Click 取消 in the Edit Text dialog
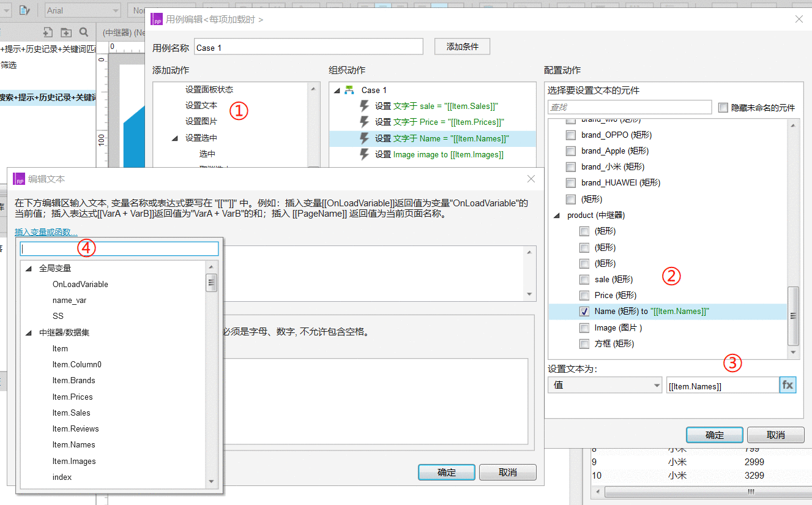The height and width of the screenshot is (505, 812). click(508, 472)
